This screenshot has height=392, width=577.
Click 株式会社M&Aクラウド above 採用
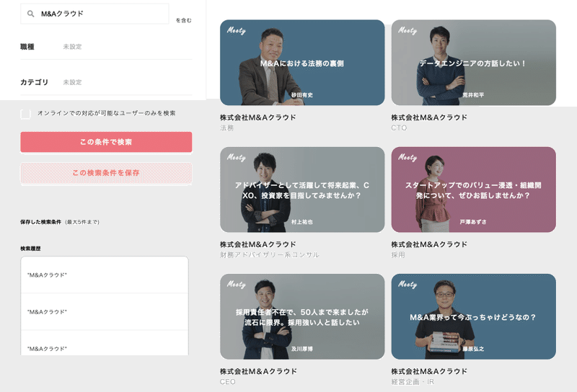[x=429, y=244]
